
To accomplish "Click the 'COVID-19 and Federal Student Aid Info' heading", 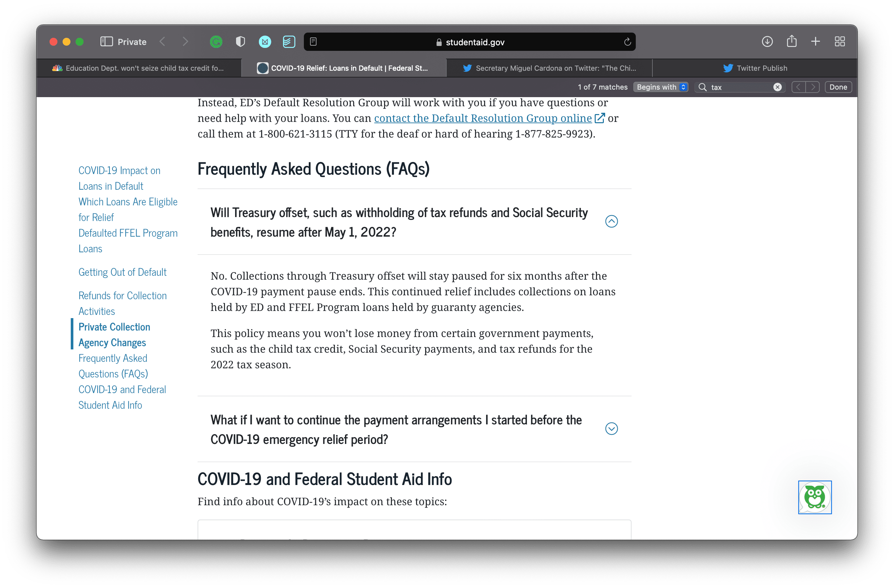I will click(324, 479).
